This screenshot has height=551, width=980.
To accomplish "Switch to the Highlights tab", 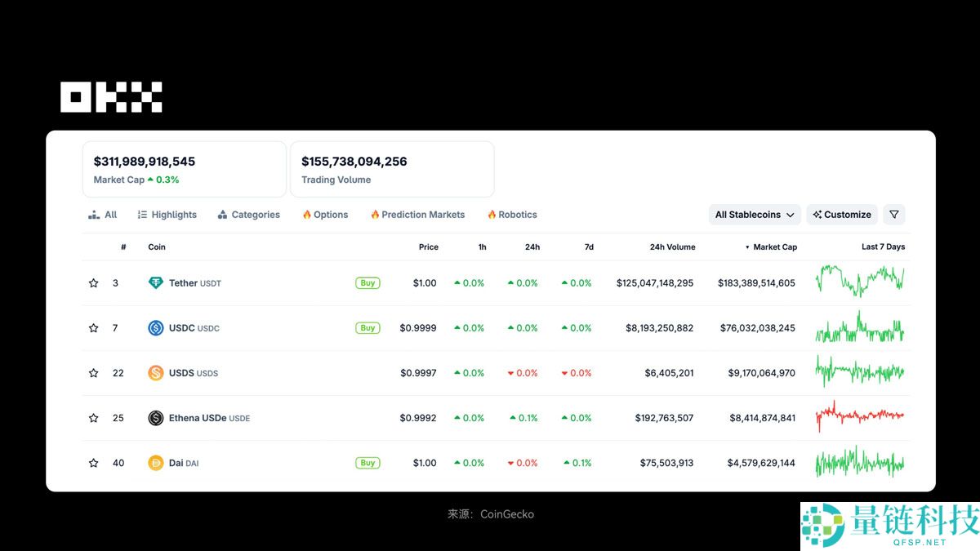I will point(167,215).
